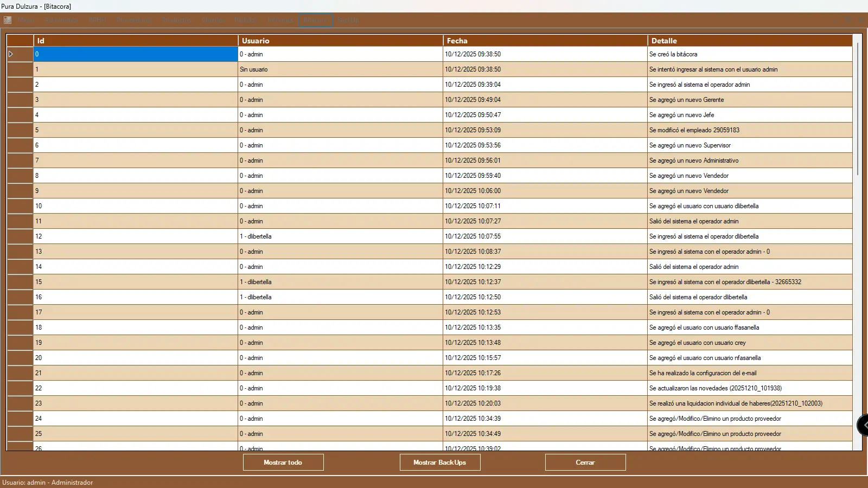Select the BackUp menu item
This screenshot has width=868, height=488.
(x=348, y=20)
